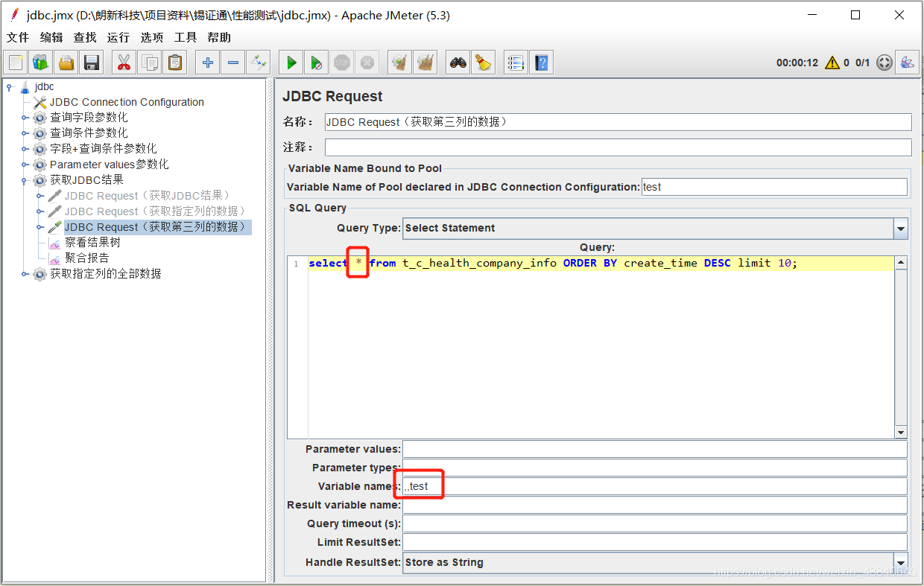
Task: Click the Paste clipboard icon
Action: coord(174,63)
